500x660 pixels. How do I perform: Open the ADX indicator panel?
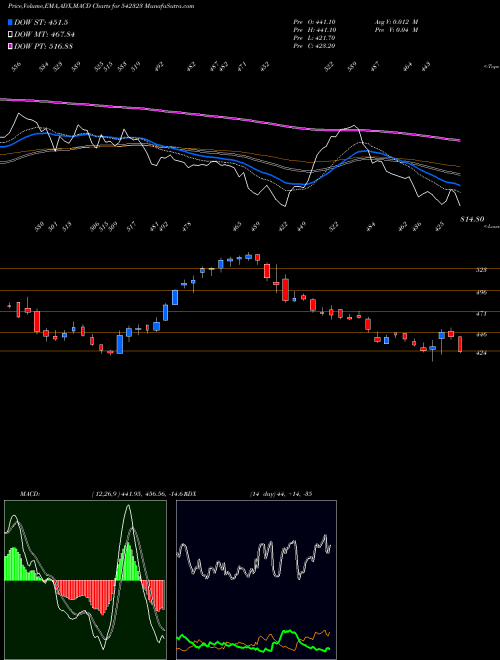point(256,580)
